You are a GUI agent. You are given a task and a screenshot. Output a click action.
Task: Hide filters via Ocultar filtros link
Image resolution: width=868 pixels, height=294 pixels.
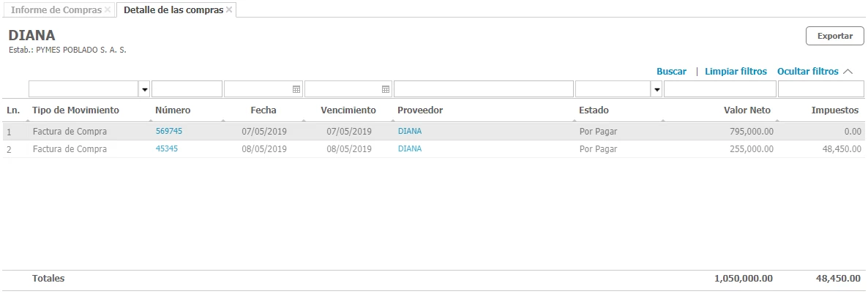point(807,72)
